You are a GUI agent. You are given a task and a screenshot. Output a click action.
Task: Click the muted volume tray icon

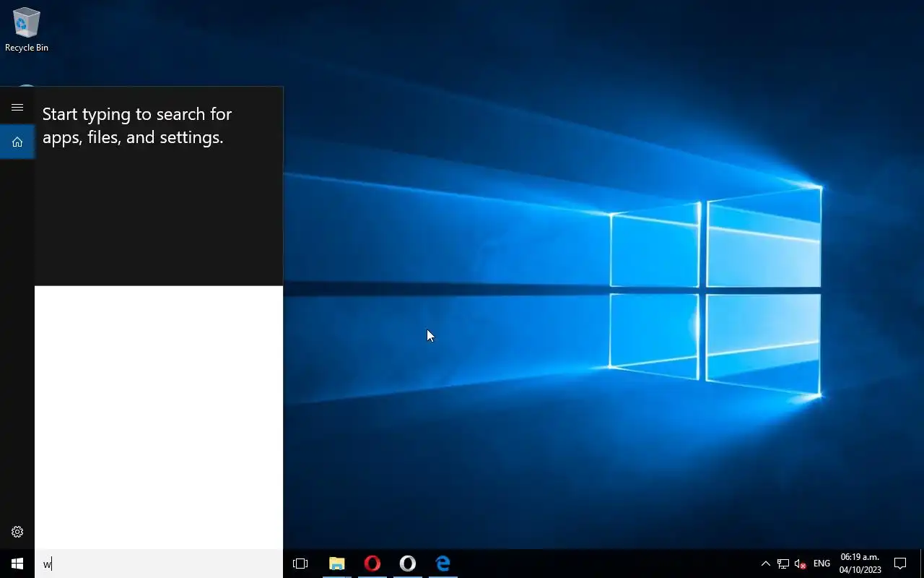pyautogui.click(x=800, y=564)
